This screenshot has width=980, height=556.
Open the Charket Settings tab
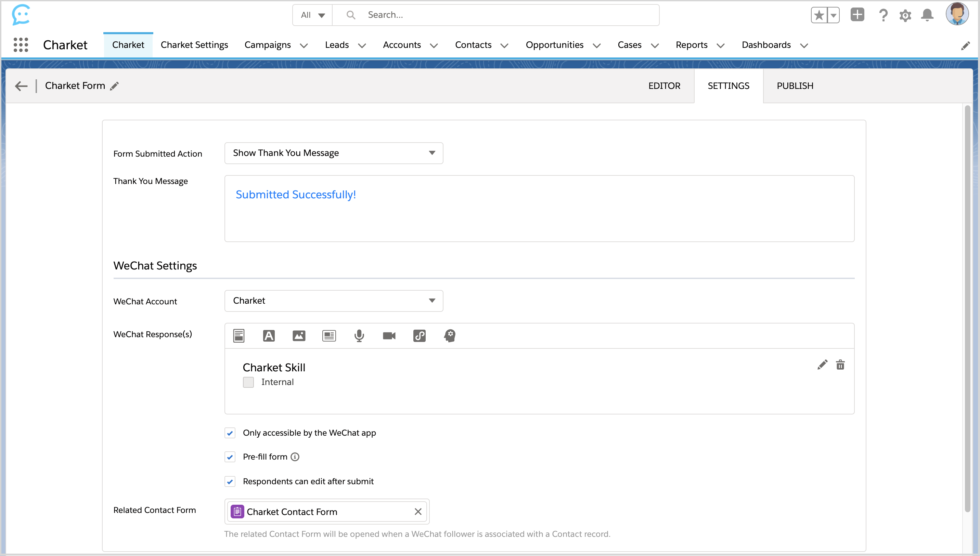click(194, 45)
